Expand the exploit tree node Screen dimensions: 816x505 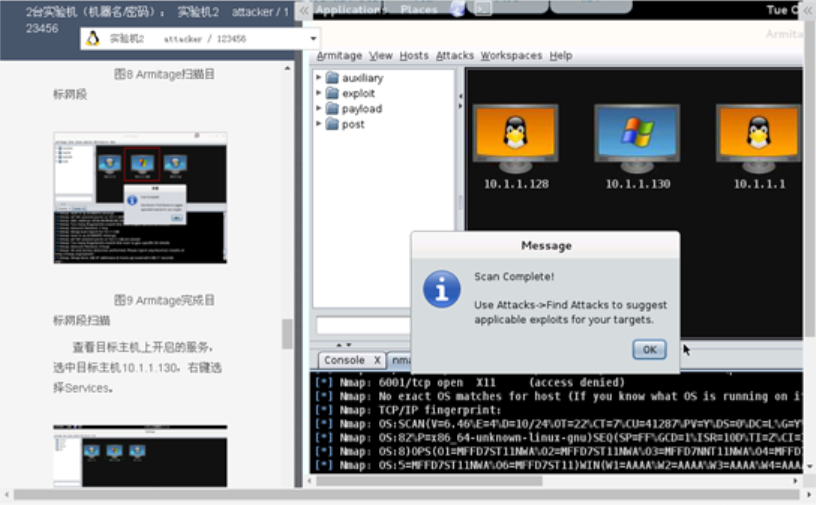(x=318, y=93)
